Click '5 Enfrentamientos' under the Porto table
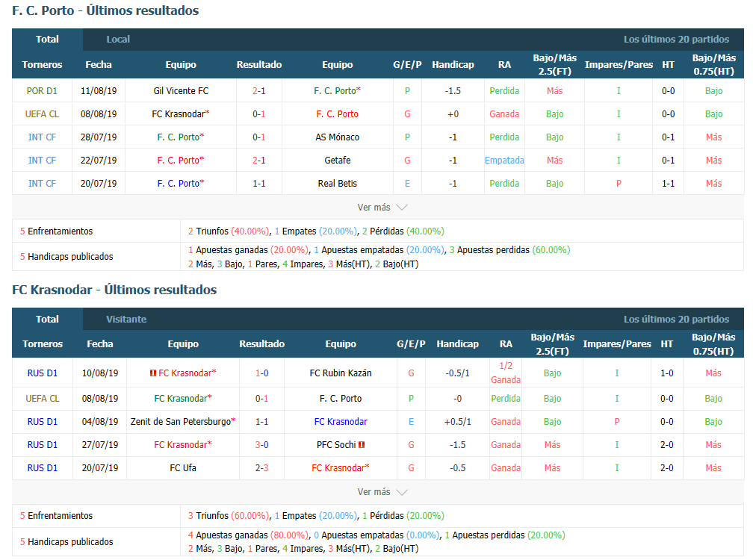Viewport: 753px width, 560px height. pos(56,231)
